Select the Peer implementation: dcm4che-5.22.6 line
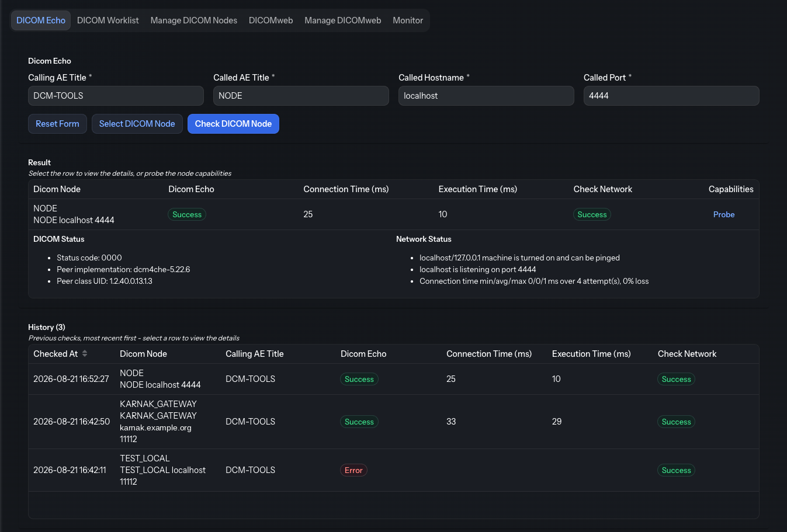 [123, 269]
